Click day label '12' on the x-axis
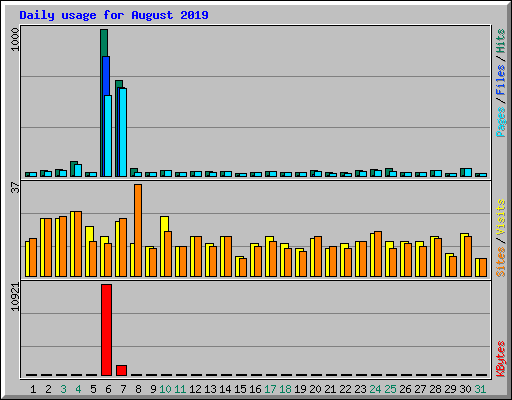 click(195, 389)
